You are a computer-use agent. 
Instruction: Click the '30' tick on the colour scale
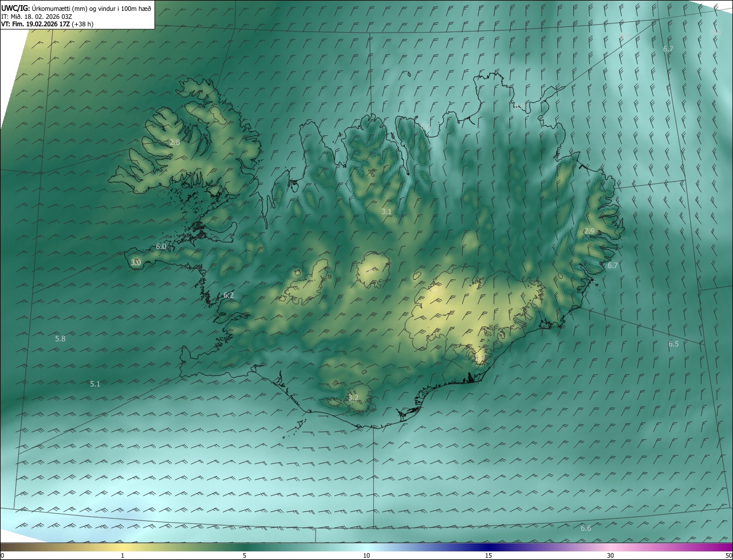click(x=610, y=555)
